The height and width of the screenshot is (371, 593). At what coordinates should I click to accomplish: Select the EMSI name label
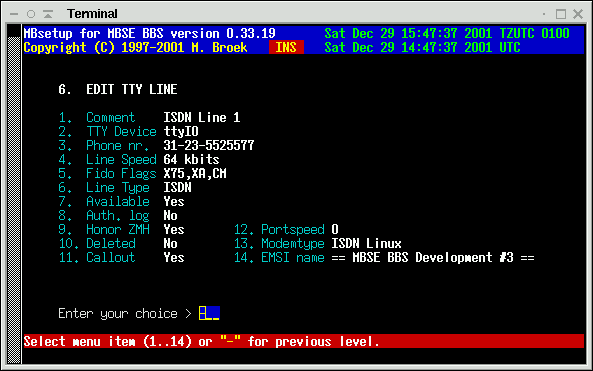pos(293,257)
